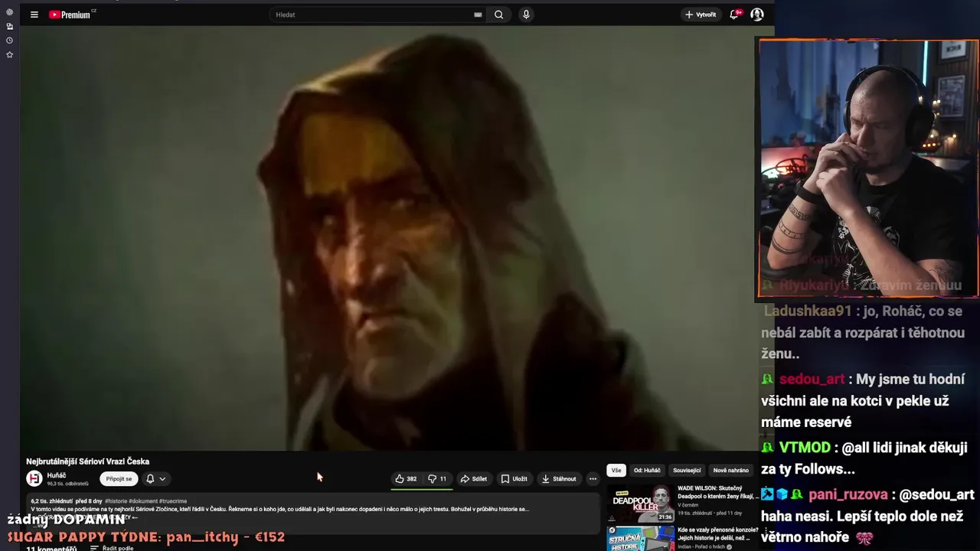Click the Vytvořit create button
This screenshot has width=980, height=551.
(x=701, y=15)
